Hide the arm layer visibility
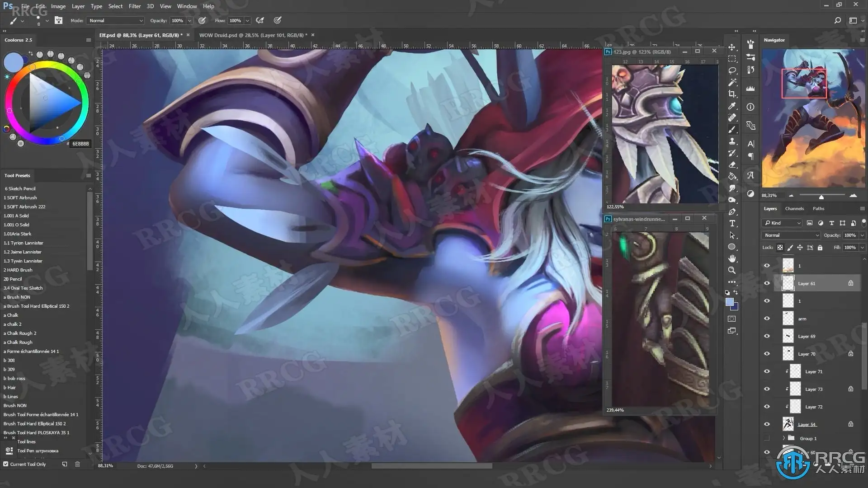The width and height of the screenshot is (868, 488). [x=767, y=319]
